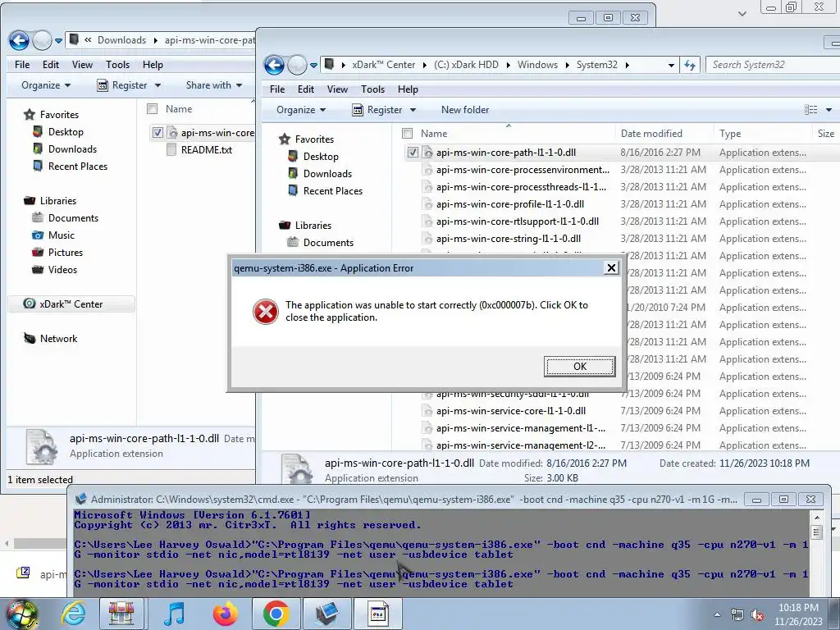Image resolution: width=840 pixels, height=630 pixels.
Task: Open Share with dropdown in Downloads window
Action: click(x=214, y=85)
